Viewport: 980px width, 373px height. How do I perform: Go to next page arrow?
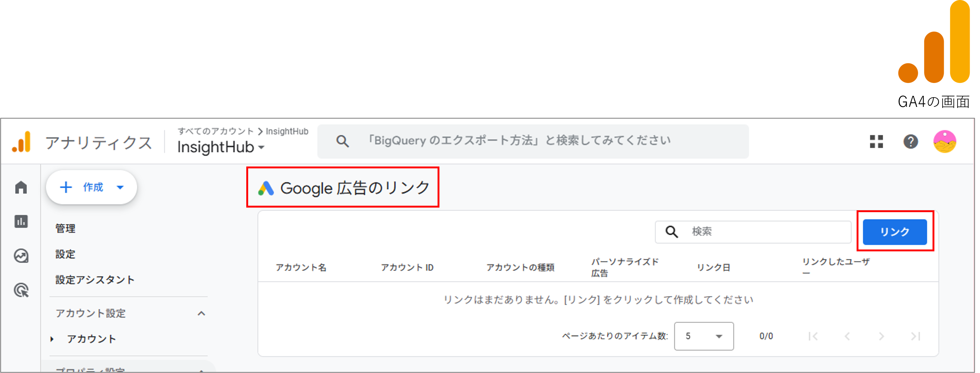pyautogui.click(x=882, y=336)
